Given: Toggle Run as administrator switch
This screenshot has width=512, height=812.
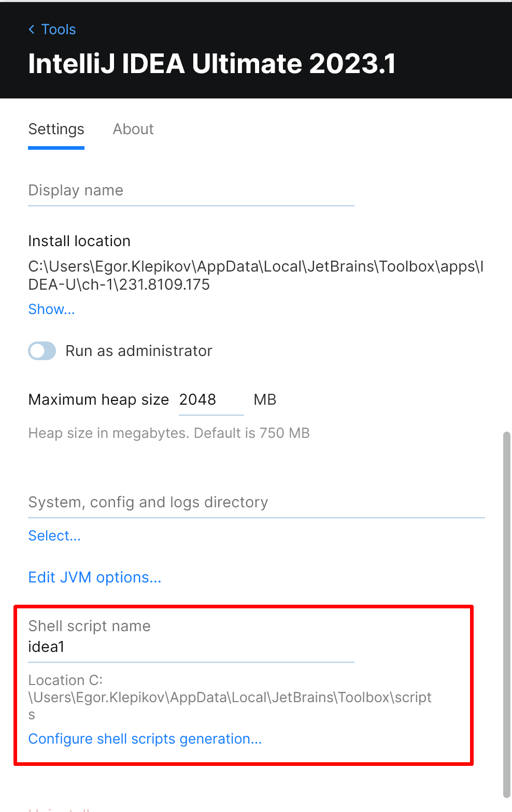Looking at the screenshot, I should point(42,351).
